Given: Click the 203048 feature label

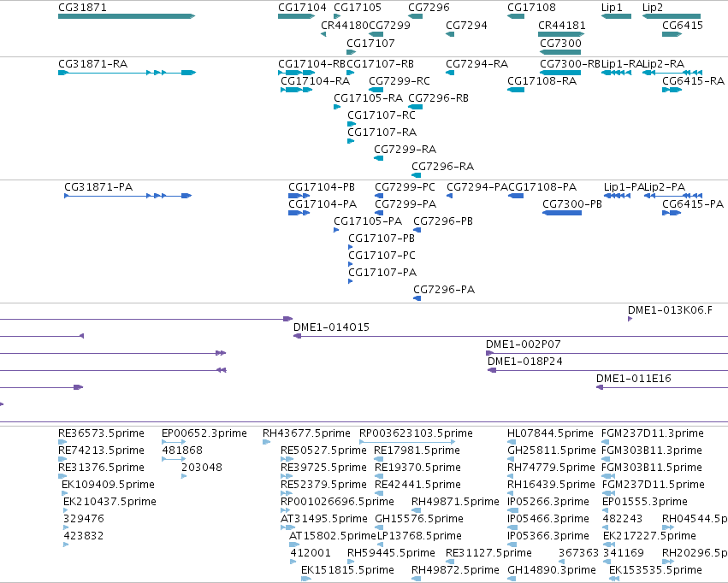Looking at the screenshot, I should pyautogui.click(x=202, y=468).
